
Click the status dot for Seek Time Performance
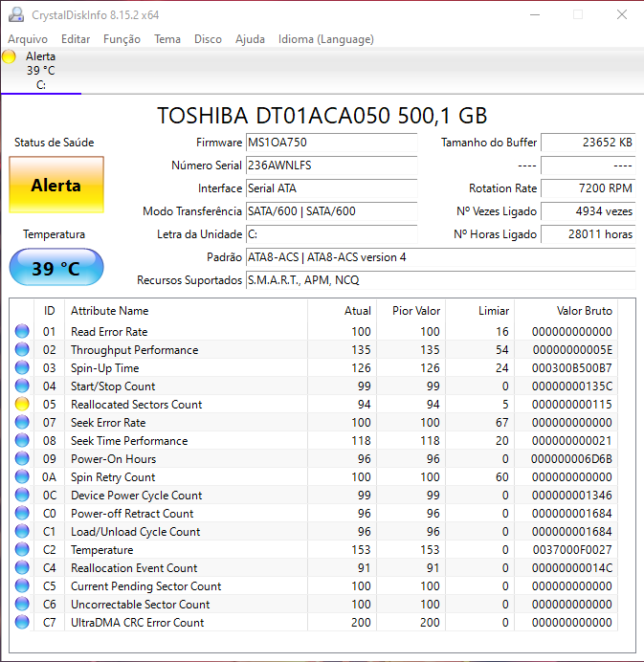pyautogui.click(x=22, y=440)
